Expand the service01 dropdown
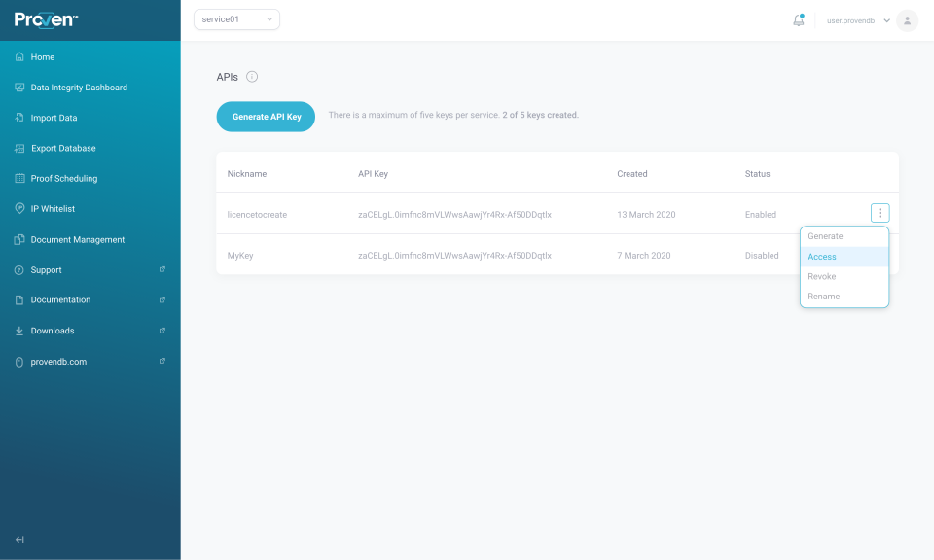934x560 pixels. click(x=236, y=19)
